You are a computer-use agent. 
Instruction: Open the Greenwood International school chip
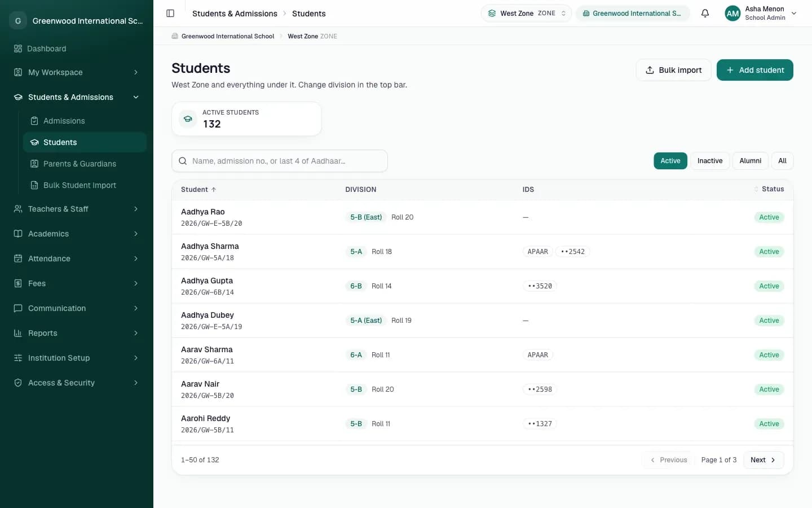pos(633,14)
